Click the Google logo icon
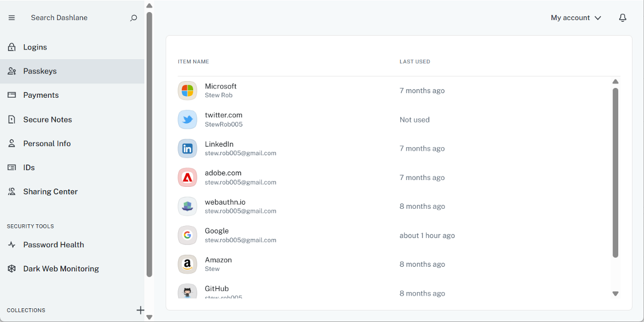This screenshot has height=322, width=644. click(187, 235)
